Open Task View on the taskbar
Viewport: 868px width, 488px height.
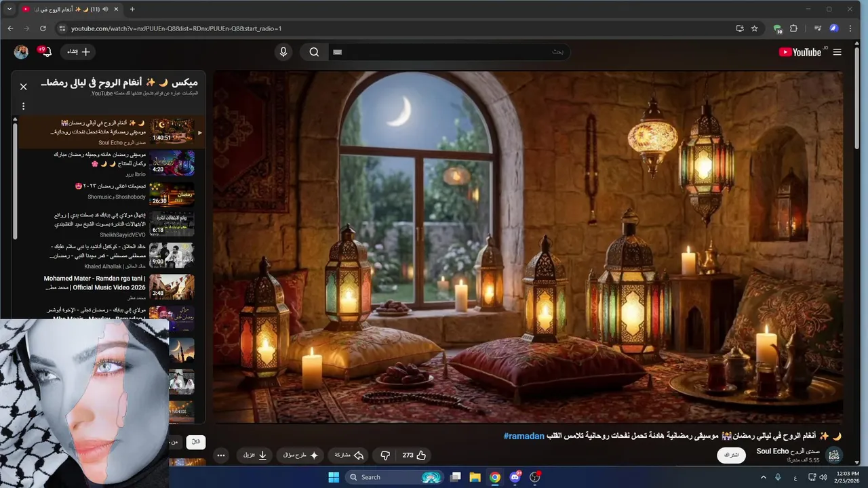(456, 477)
